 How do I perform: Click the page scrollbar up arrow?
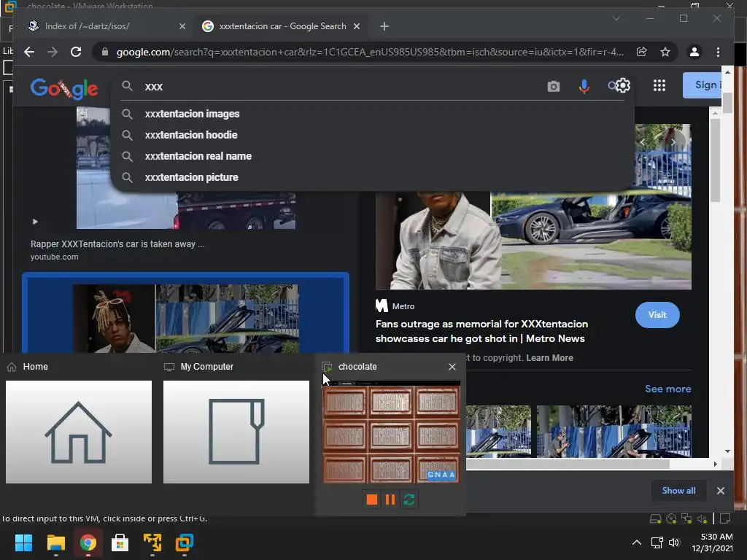(727, 72)
